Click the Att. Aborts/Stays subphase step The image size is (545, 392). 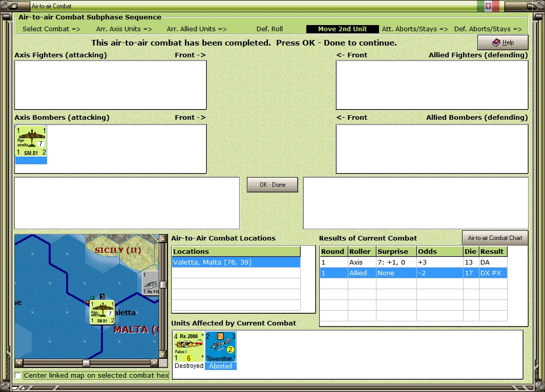pos(415,29)
